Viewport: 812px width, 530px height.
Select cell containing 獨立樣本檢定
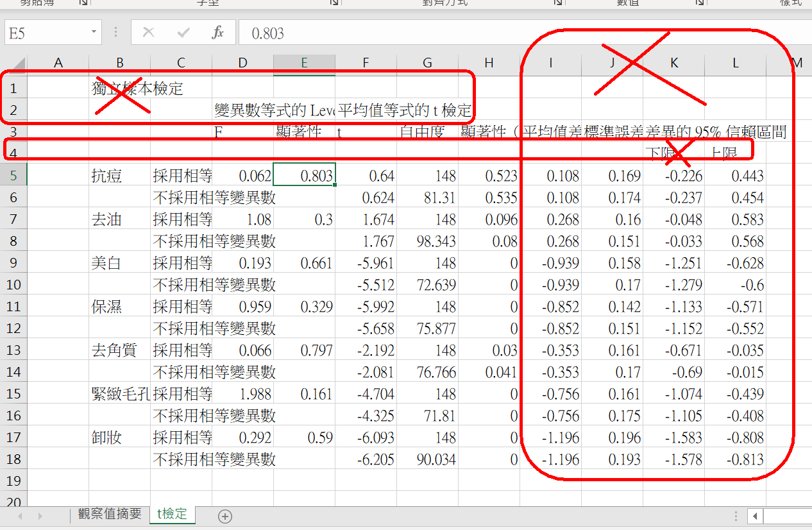click(119, 89)
